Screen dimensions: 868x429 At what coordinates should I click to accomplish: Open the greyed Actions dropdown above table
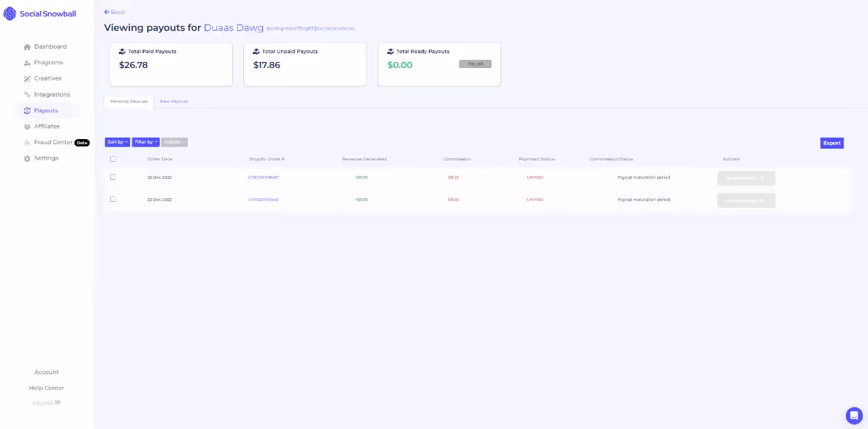click(x=174, y=142)
